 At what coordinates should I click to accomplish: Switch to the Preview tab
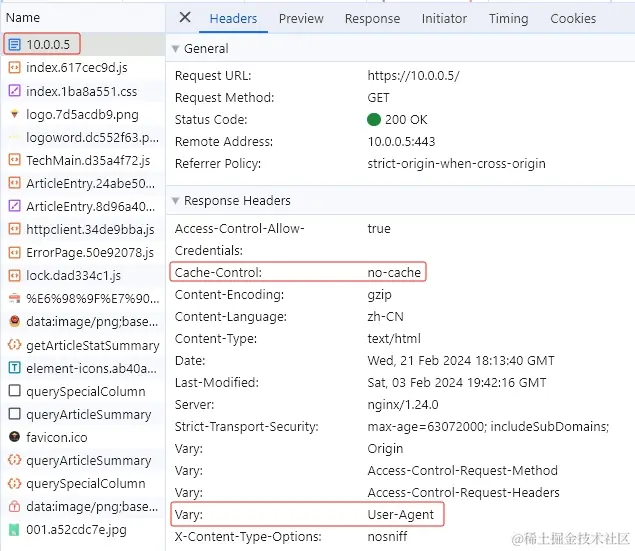click(x=301, y=18)
